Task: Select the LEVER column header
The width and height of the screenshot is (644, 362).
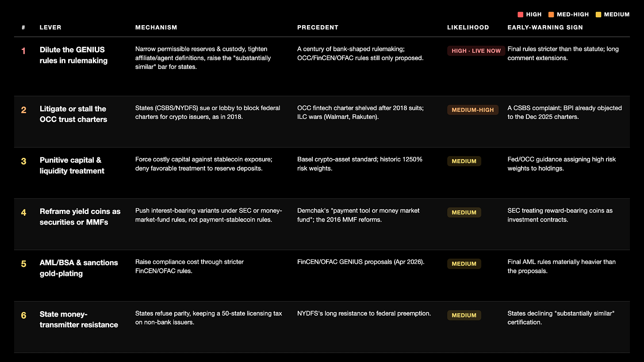Action: pos(50,27)
